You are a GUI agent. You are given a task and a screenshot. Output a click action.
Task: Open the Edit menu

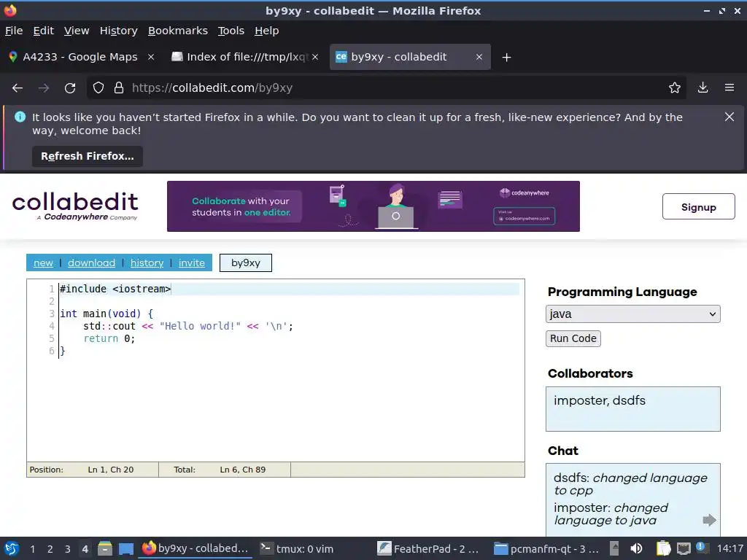click(x=43, y=31)
